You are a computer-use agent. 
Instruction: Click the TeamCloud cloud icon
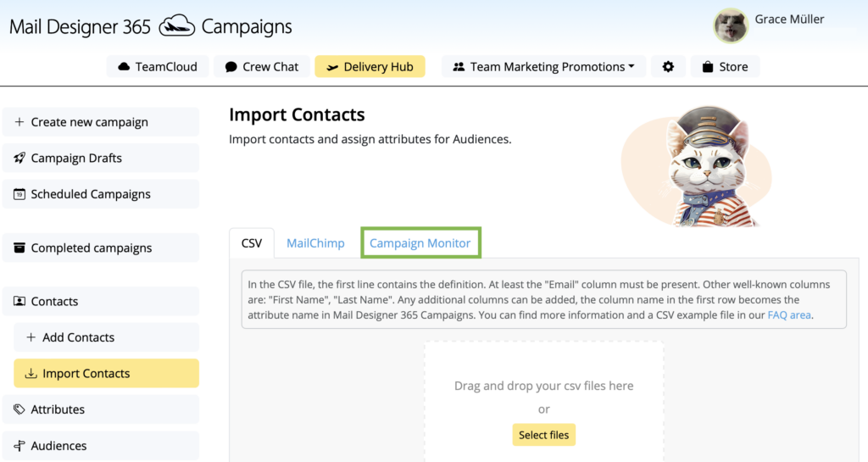[x=124, y=67]
